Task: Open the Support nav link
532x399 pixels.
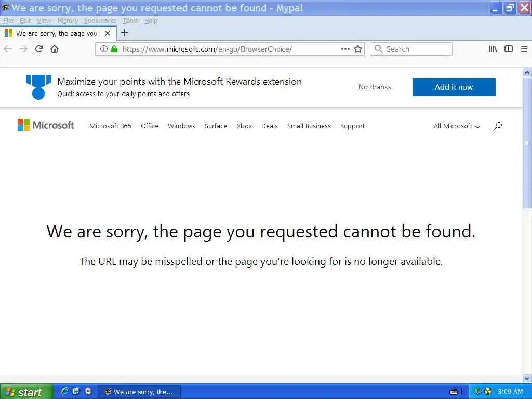Action: tap(353, 126)
